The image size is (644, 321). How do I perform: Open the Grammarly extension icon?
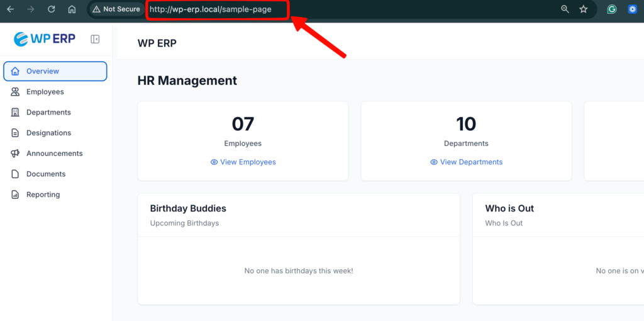611,9
